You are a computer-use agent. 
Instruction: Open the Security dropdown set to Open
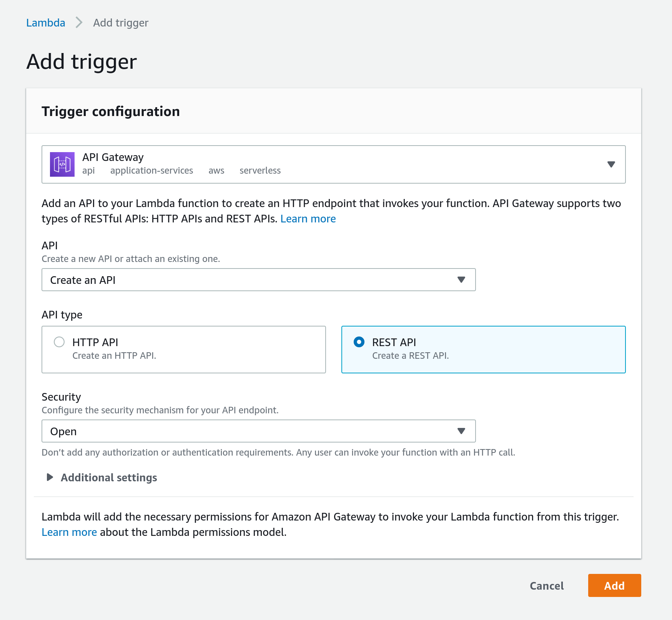click(x=258, y=431)
